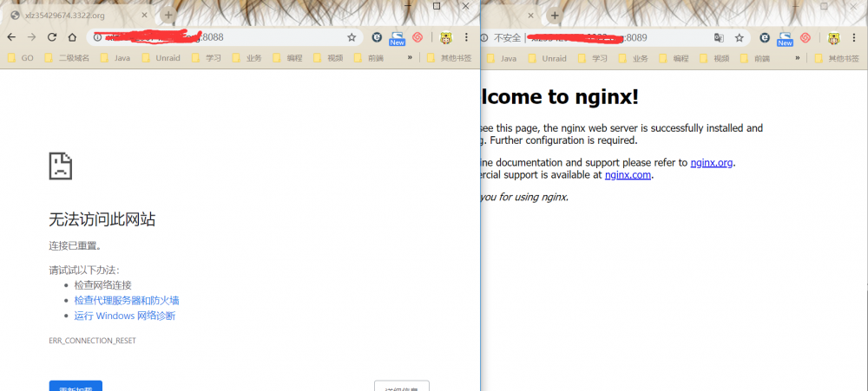This screenshot has width=868, height=391.
Task: Click the site info icon in left address bar
Action: click(97, 37)
